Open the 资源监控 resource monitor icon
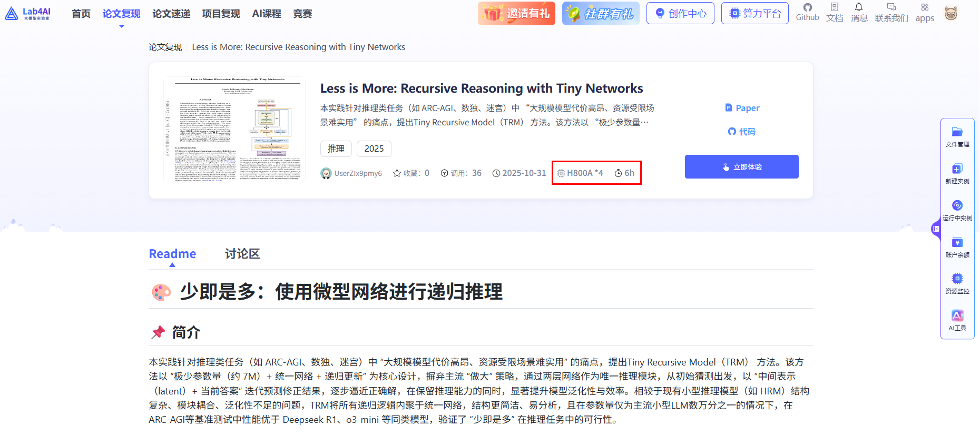 point(957,279)
